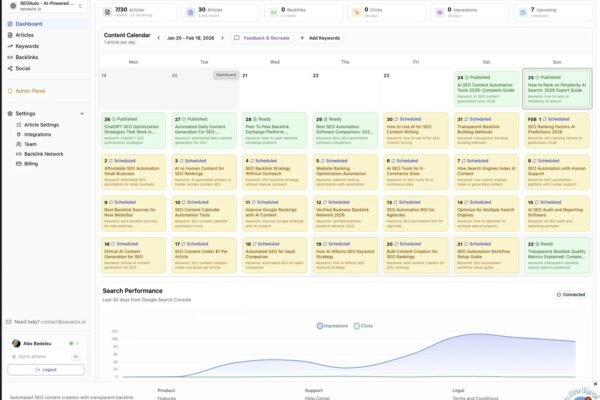The height and width of the screenshot is (400, 600).
Task: Open the Articles page in sidebar
Action: pyautogui.click(x=47, y=35)
